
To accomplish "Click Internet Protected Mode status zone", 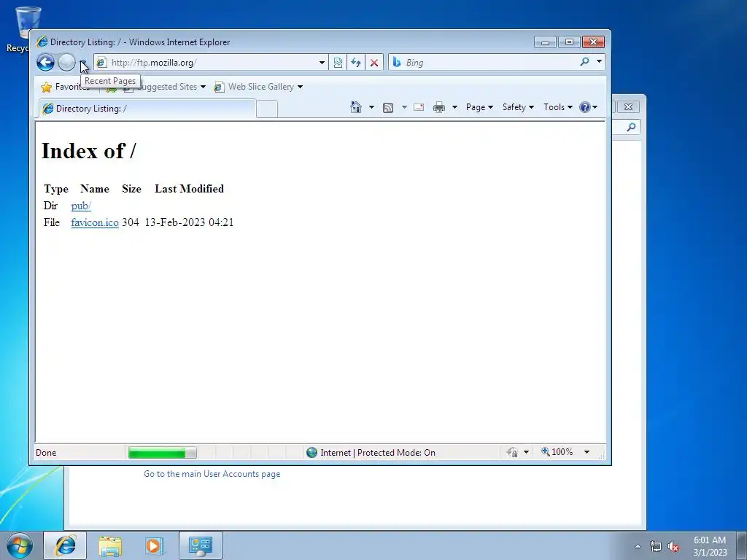I will 378,452.
